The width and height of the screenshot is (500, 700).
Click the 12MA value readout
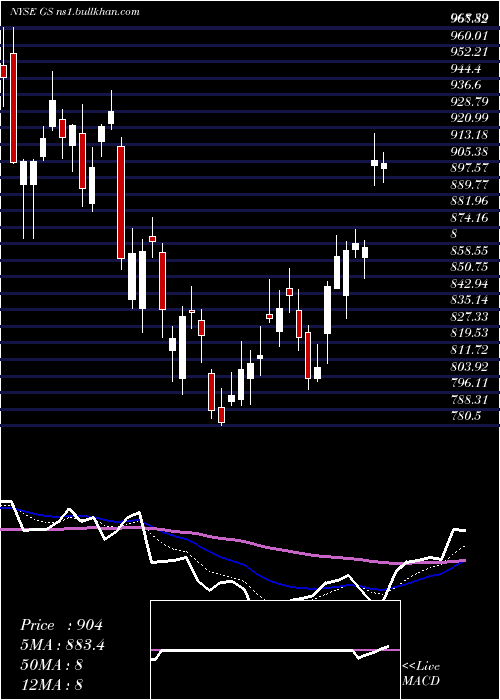tap(51, 684)
